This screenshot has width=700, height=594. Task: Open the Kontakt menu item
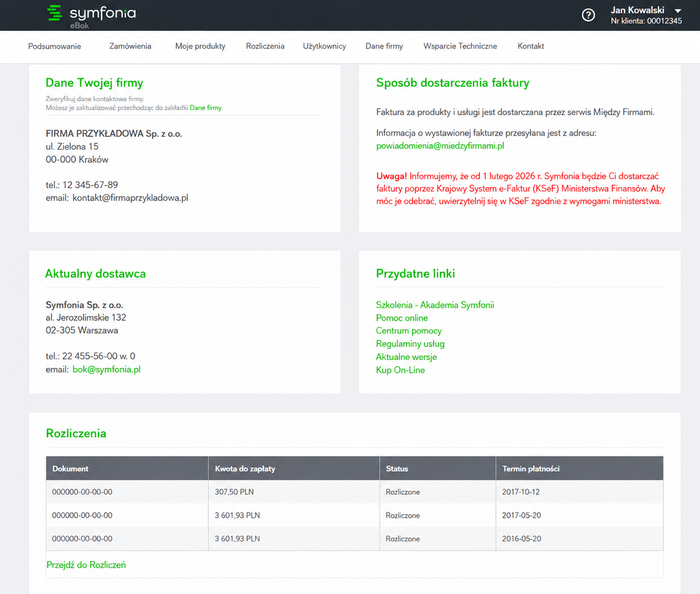(530, 46)
